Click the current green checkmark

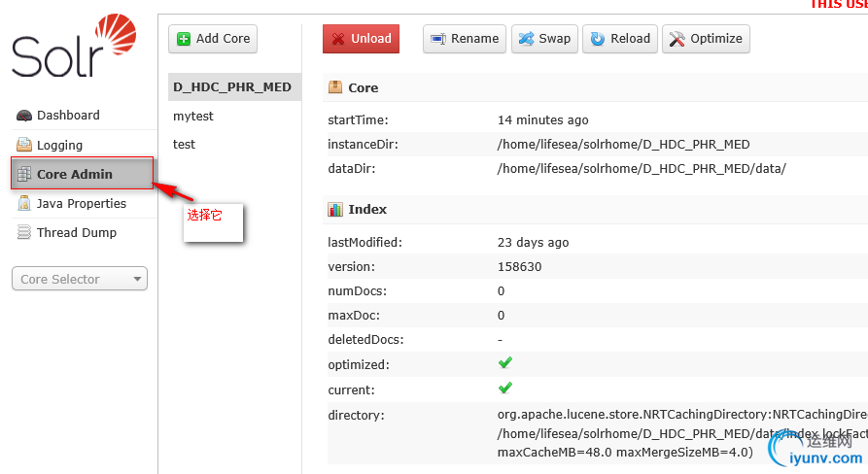coord(504,388)
